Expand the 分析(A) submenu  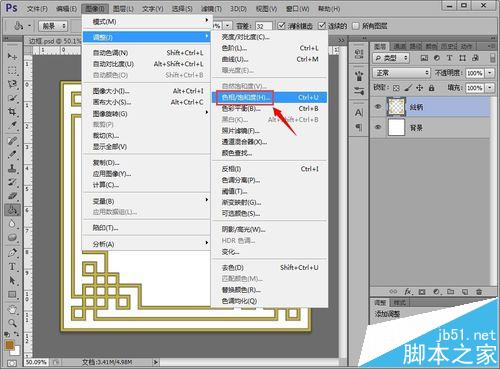[146, 244]
